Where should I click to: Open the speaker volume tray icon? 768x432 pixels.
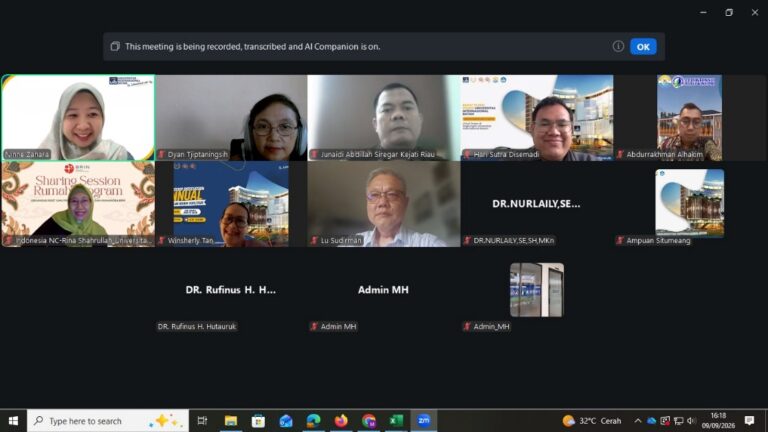click(x=691, y=421)
